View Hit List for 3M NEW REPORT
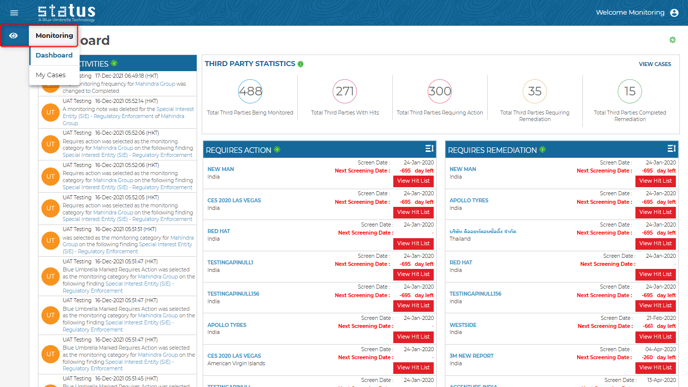 (656, 368)
